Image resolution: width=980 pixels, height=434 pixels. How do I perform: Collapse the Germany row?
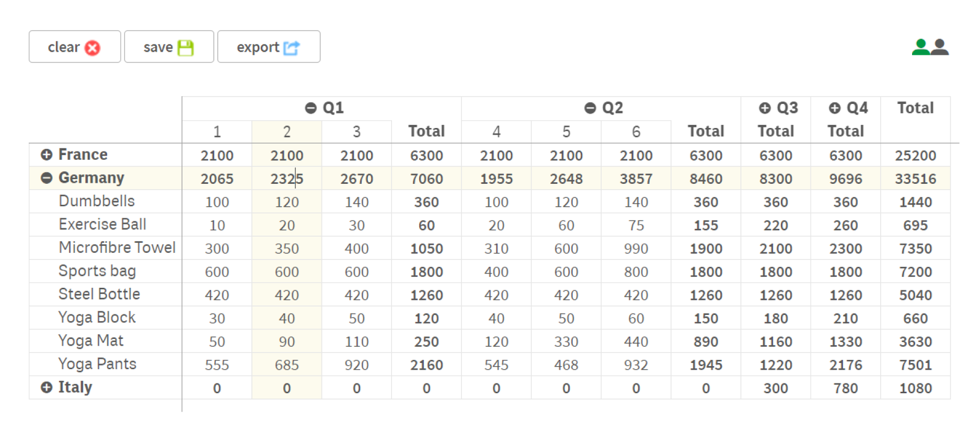pos(47,178)
